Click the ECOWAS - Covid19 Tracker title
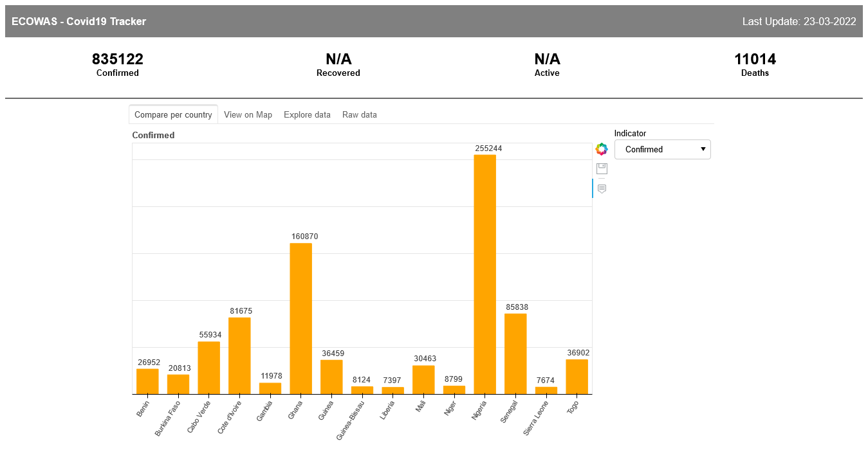Screen dimensions: 868x457 (x=78, y=21)
